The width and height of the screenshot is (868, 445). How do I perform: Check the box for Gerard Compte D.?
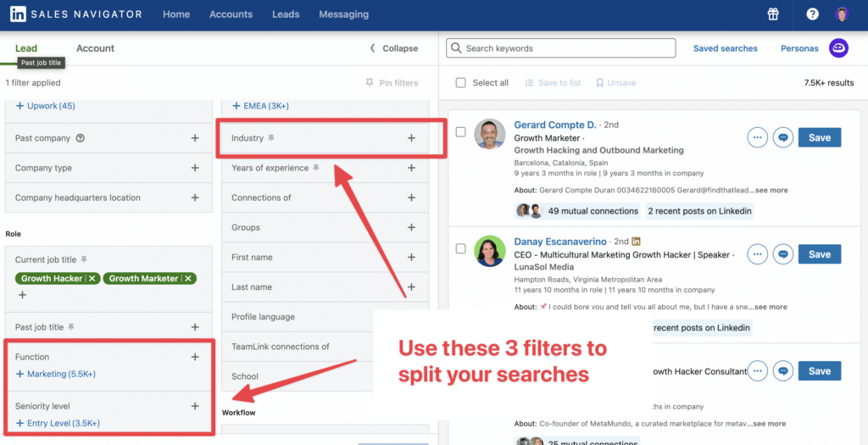coord(460,131)
